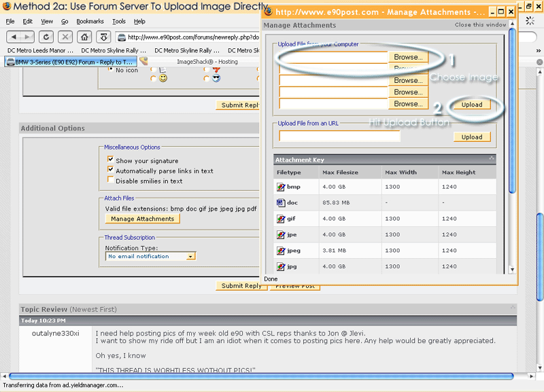Click the browser address bar URL
Screen dimensions: 544x392
point(193,37)
